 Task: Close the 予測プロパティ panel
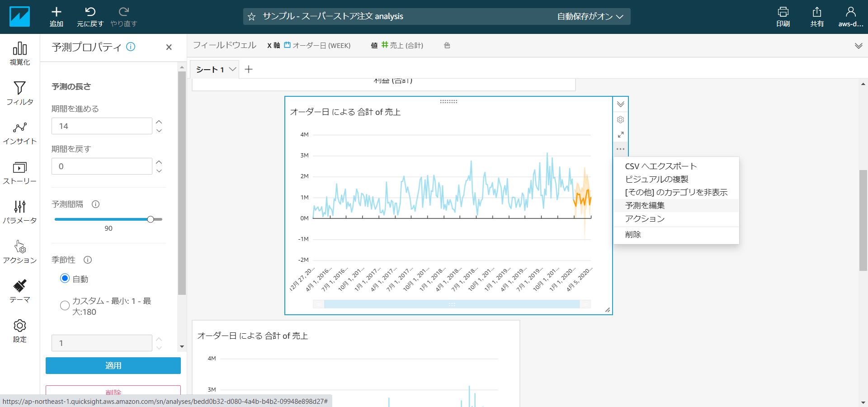169,47
